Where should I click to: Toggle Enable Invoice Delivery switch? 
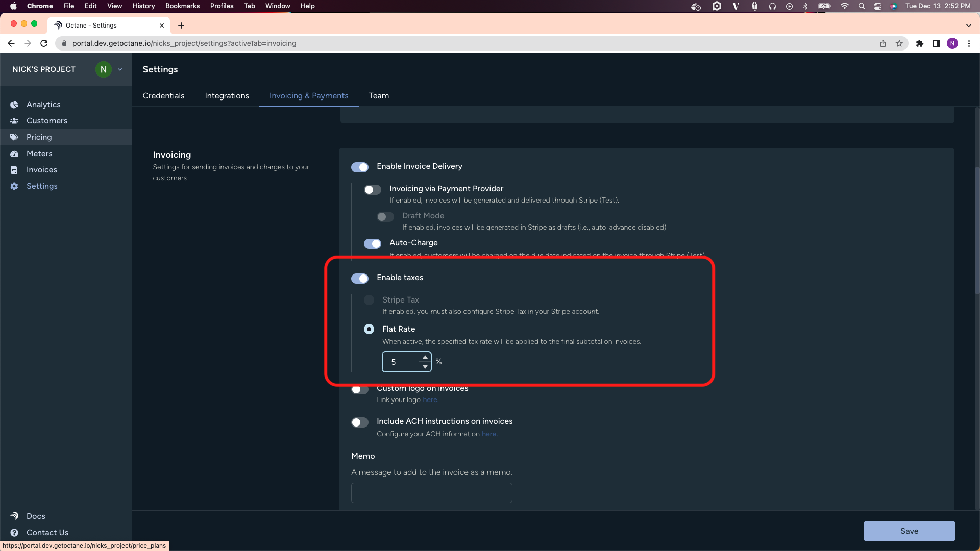pos(360,167)
